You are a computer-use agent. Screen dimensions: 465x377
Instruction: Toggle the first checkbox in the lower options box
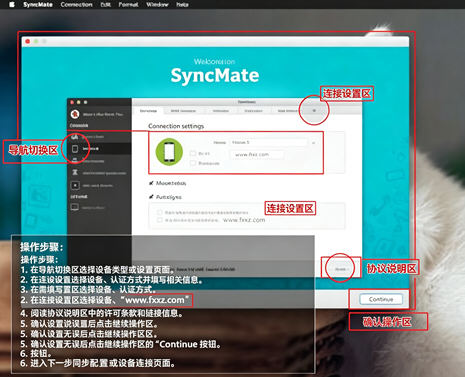point(160,212)
